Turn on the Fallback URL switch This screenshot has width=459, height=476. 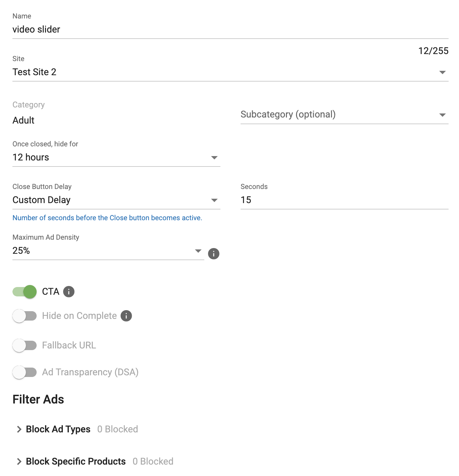(25, 345)
